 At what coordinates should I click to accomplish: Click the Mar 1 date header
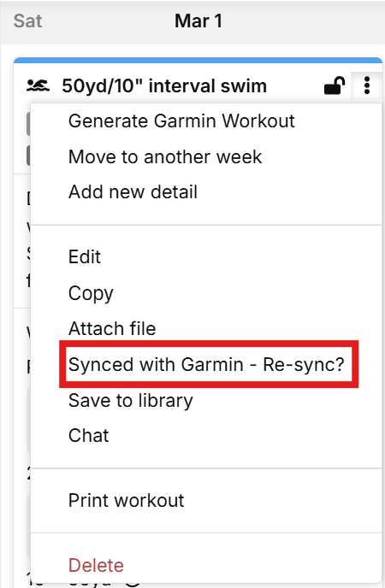pyautogui.click(x=198, y=21)
